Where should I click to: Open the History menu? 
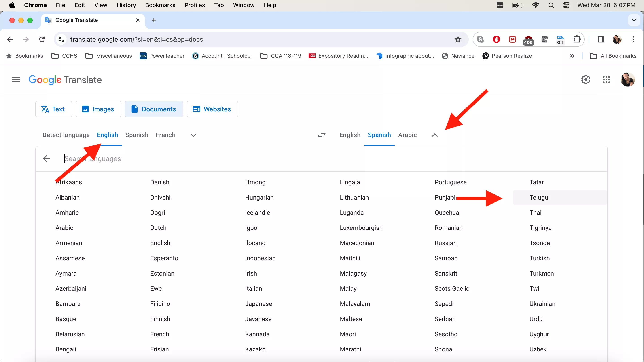tap(126, 5)
